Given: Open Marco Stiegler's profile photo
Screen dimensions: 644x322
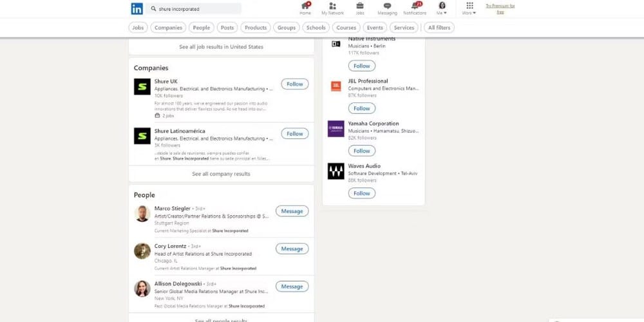Looking at the screenshot, I should [142, 214].
